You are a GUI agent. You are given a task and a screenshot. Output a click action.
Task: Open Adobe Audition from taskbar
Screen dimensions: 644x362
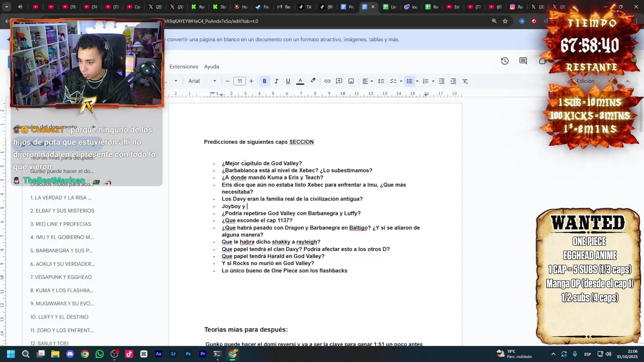click(x=158, y=354)
